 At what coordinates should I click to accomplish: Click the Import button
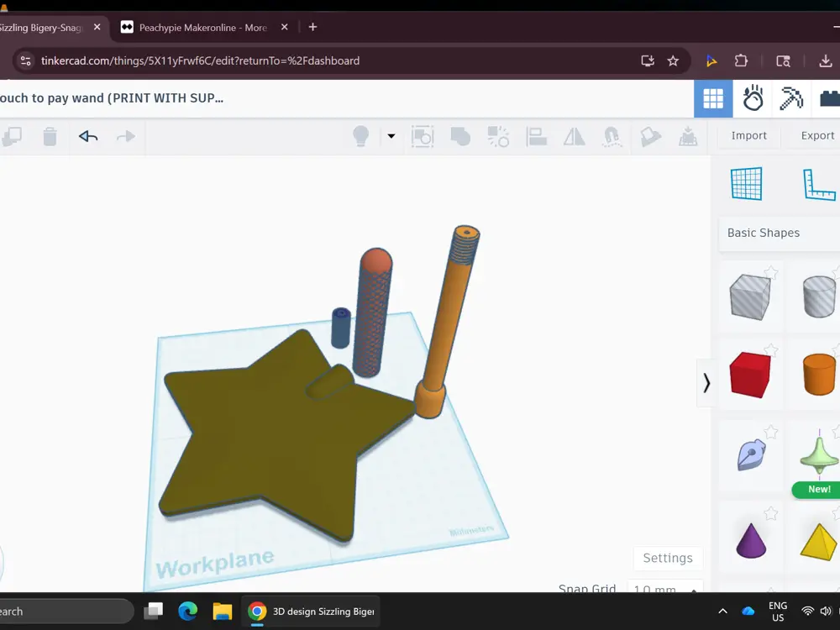[749, 135]
